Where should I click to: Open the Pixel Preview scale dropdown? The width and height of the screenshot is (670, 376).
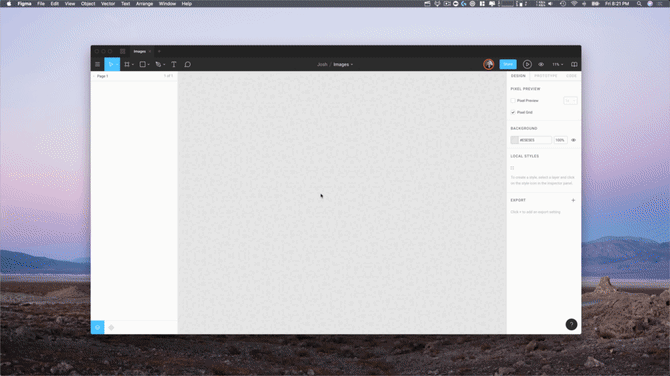point(570,101)
